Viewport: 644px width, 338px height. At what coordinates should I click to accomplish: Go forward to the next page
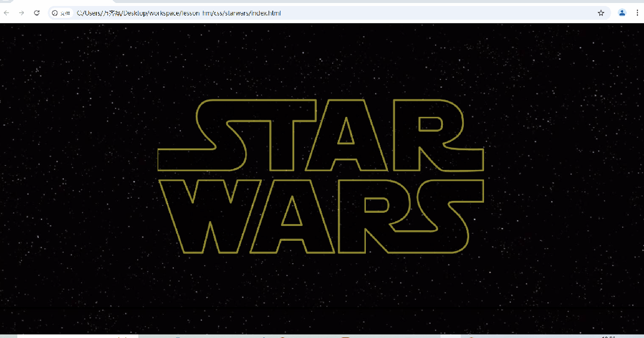[x=21, y=13]
